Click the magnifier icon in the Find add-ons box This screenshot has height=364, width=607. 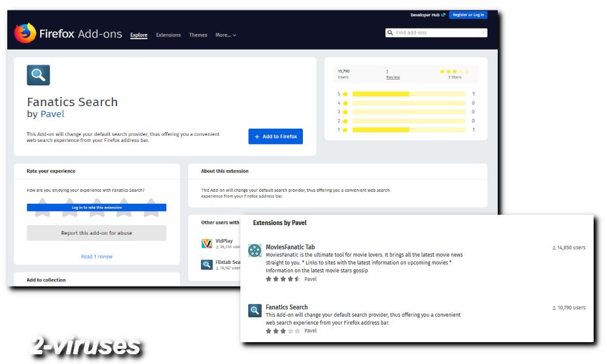390,32
